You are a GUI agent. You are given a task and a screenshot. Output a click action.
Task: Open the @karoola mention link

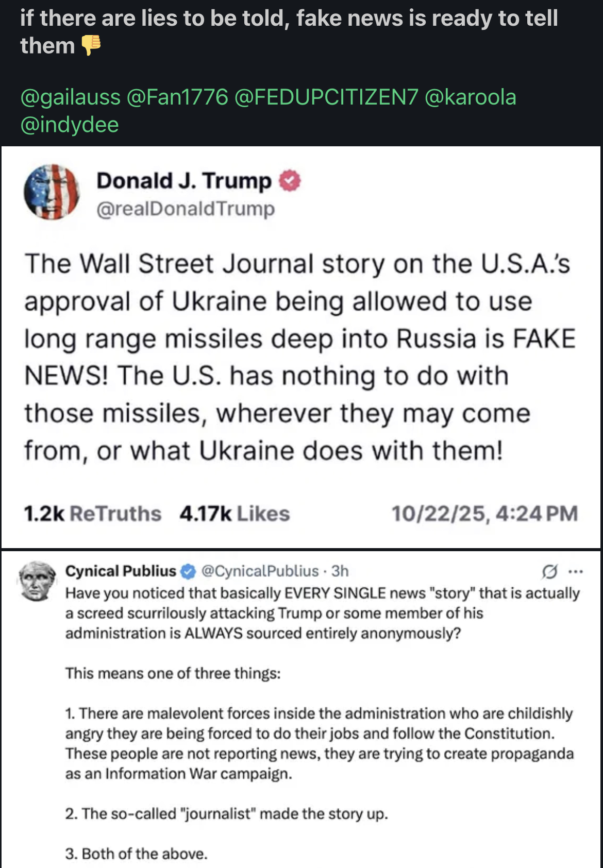coord(470,97)
